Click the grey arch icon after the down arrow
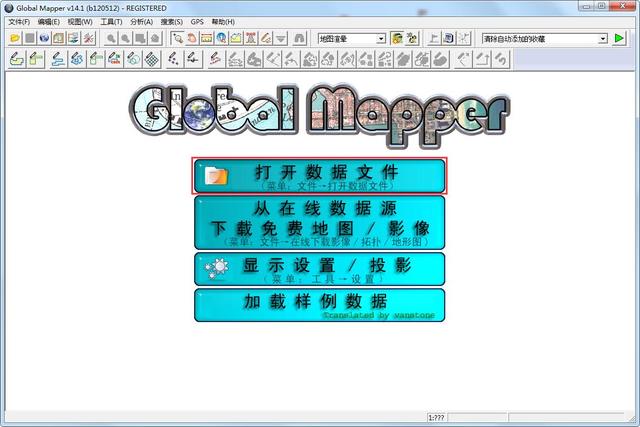The width and height of the screenshot is (640, 427). [300, 38]
